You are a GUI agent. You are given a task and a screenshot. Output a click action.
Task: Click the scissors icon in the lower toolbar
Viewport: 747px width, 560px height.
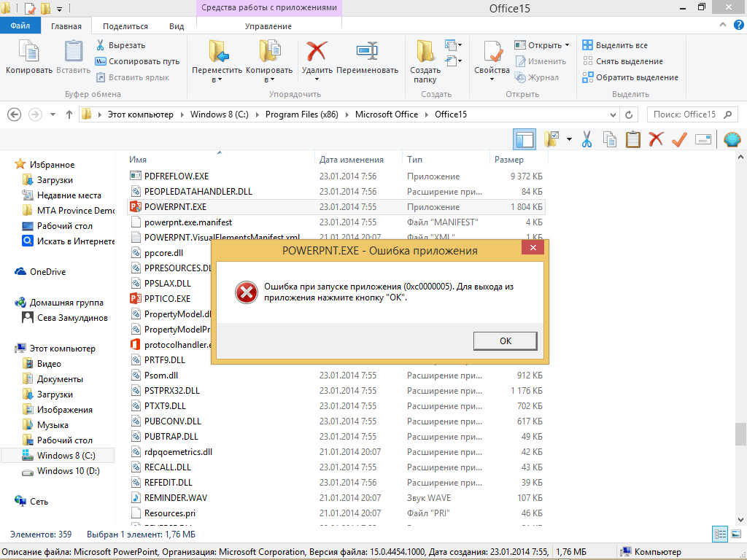pyautogui.click(x=587, y=139)
